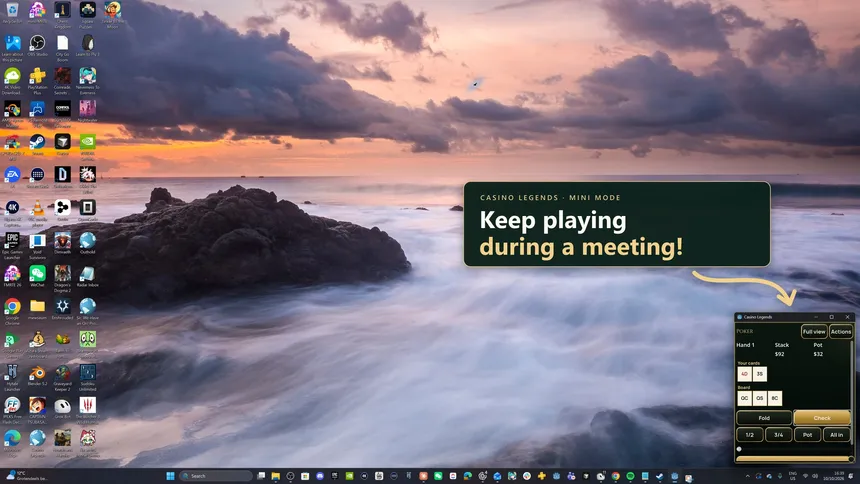
Task: Click the QS board card
Action: point(760,398)
